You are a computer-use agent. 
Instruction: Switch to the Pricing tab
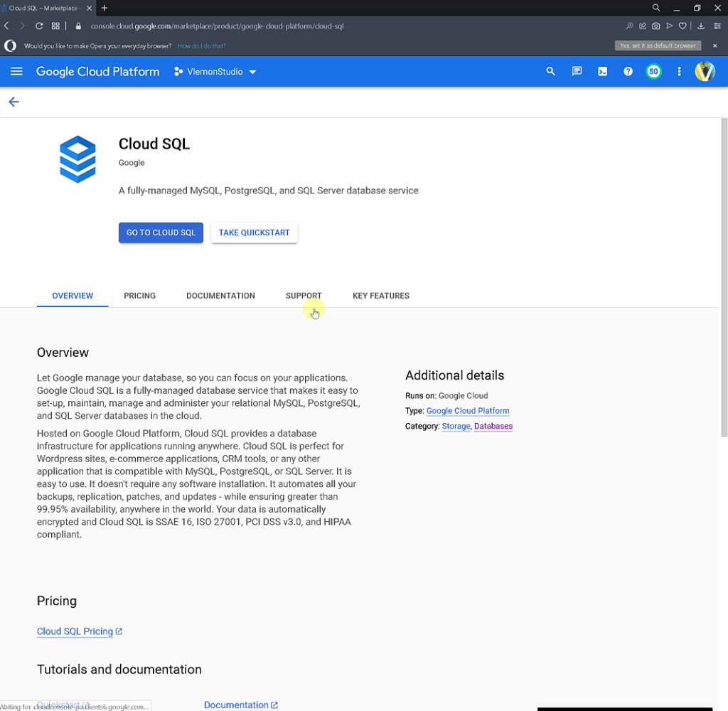[139, 296]
